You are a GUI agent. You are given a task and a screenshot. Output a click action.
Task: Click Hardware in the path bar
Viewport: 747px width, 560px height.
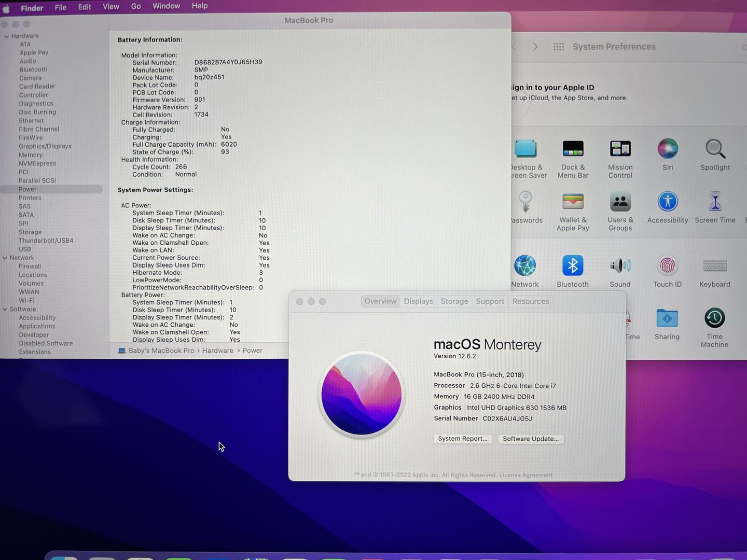(x=217, y=351)
